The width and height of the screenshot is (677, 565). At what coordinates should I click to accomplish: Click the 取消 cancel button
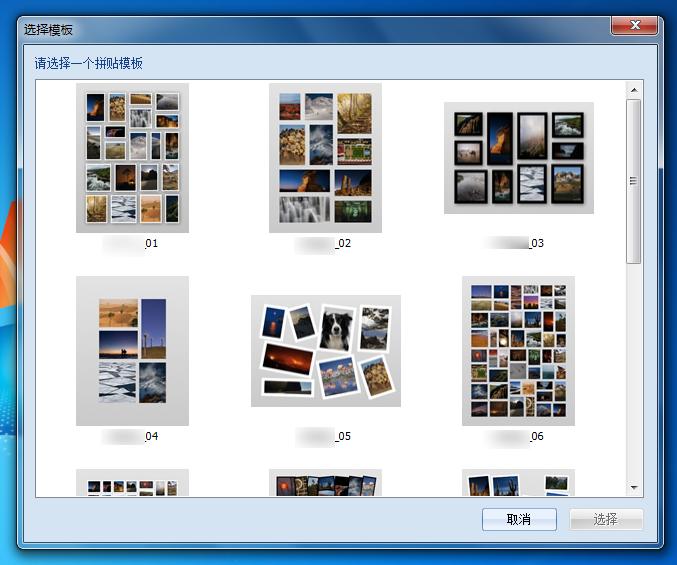point(519,519)
